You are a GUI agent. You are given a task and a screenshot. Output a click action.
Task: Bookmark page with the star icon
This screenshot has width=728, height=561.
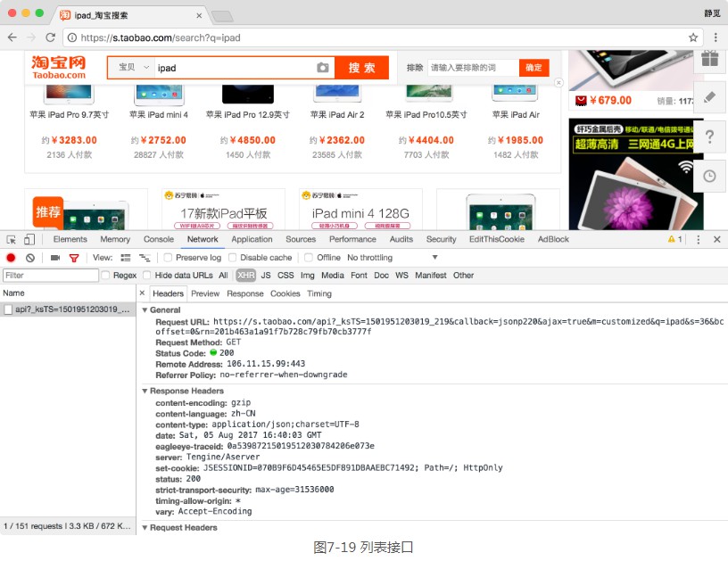coord(693,37)
